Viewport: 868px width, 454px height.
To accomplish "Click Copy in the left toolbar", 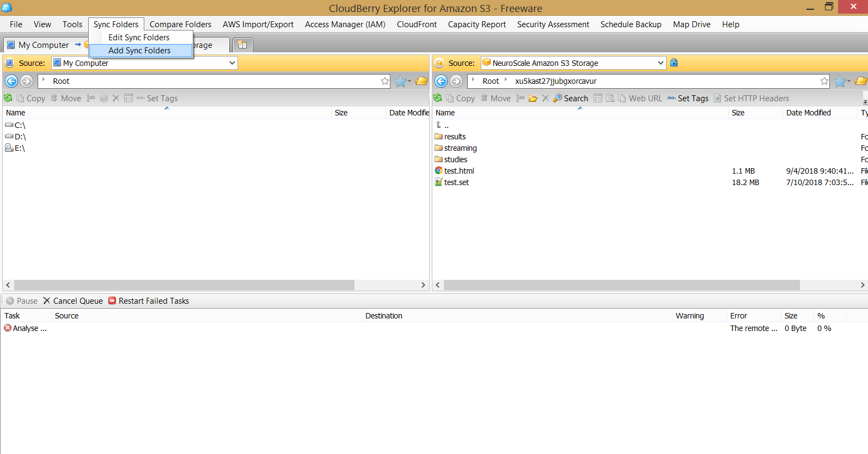I will click(31, 99).
